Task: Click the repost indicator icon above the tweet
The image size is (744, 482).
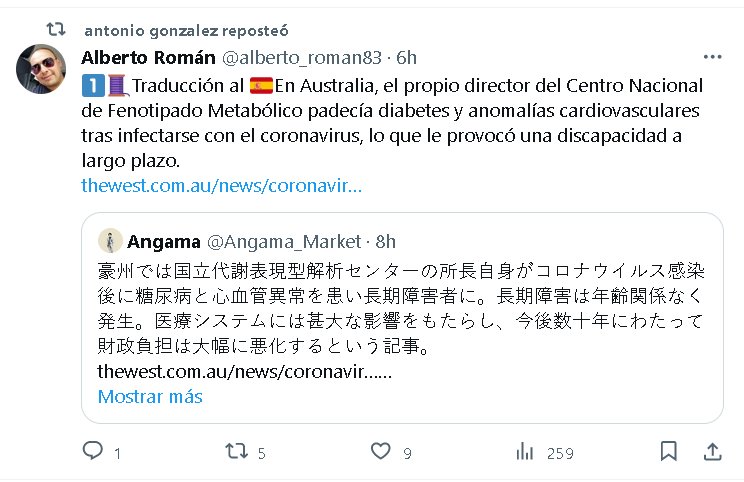Action: click(x=56, y=29)
